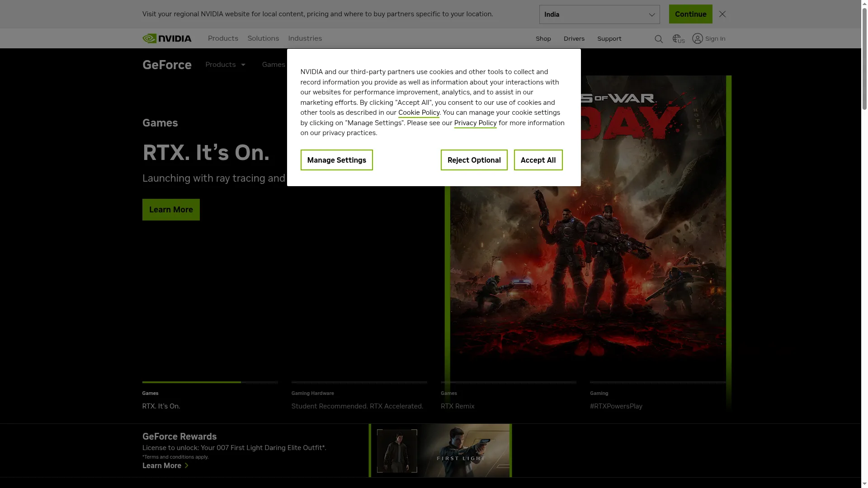The height and width of the screenshot is (488, 868).
Task: Click Manage Settings in cookie dialog
Action: click(337, 160)
